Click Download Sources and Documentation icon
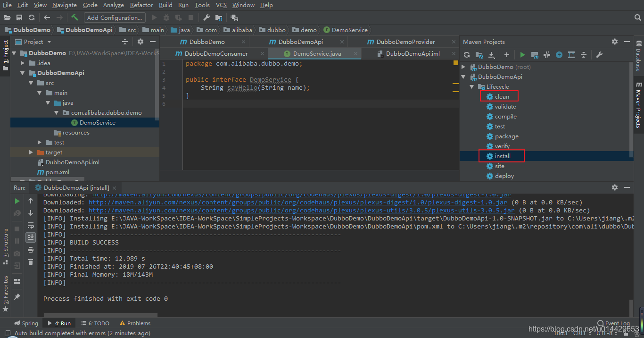Viewport: 644px width, 338px height. click(x=491, y=55)
